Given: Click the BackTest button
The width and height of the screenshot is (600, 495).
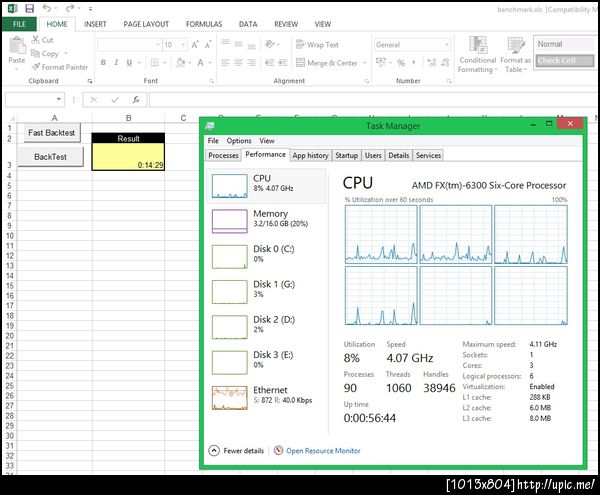Looking at the screenshot, I should click(51, 157).
